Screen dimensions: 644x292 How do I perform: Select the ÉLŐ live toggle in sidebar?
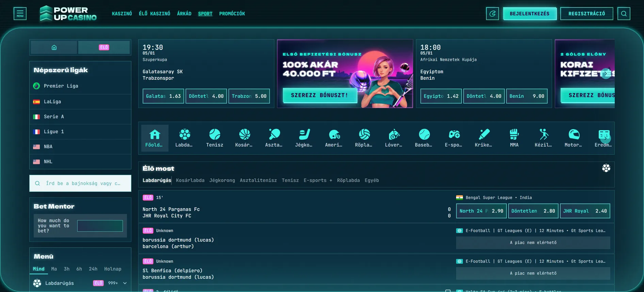click(104, 47)
